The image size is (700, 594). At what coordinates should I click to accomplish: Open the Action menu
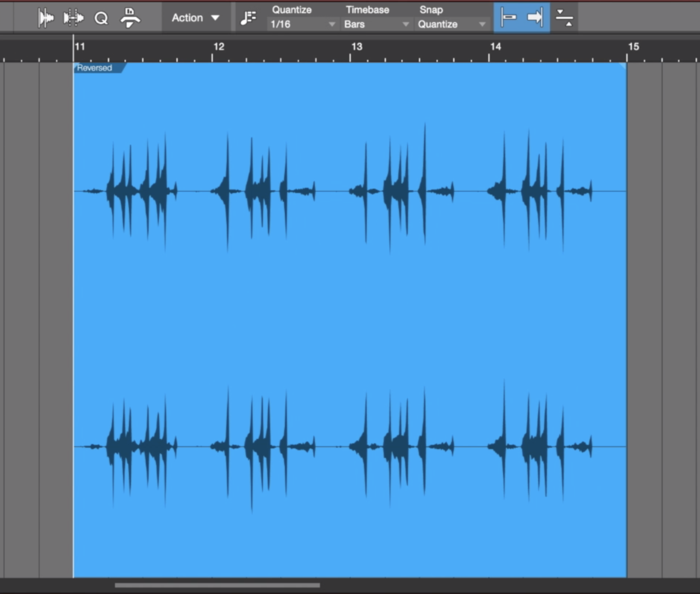coord(195,18)
